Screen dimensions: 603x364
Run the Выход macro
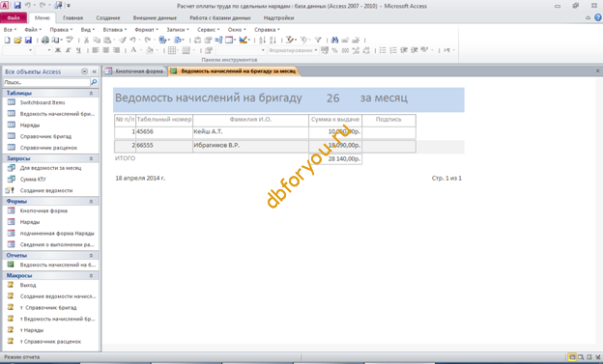point(28,285)
